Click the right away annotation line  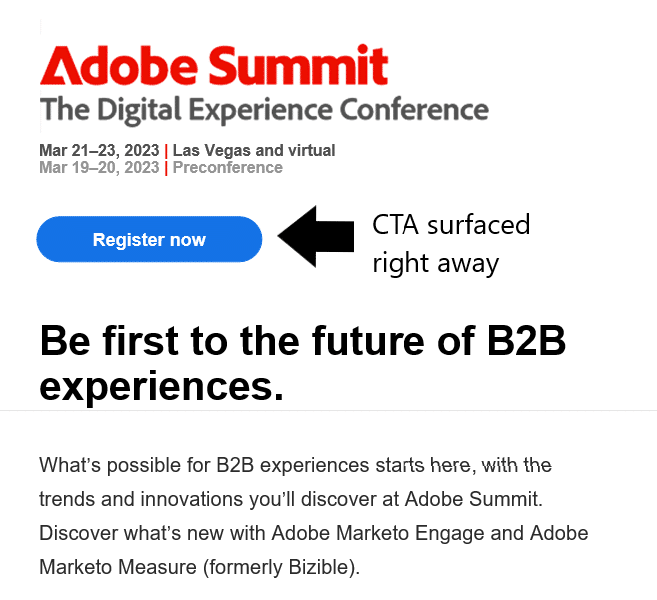click(x=436, y=264)
